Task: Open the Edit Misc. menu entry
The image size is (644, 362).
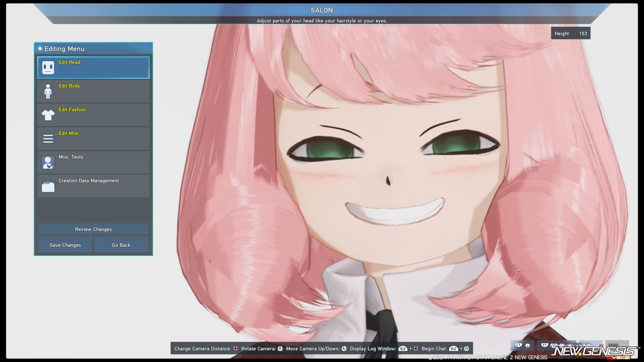Action: click(93, 138)
